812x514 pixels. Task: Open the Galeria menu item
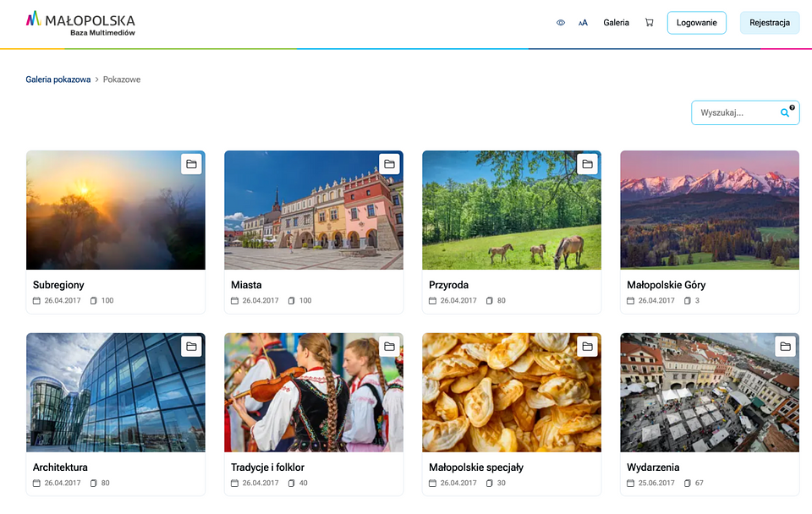[x=617, y=23]
